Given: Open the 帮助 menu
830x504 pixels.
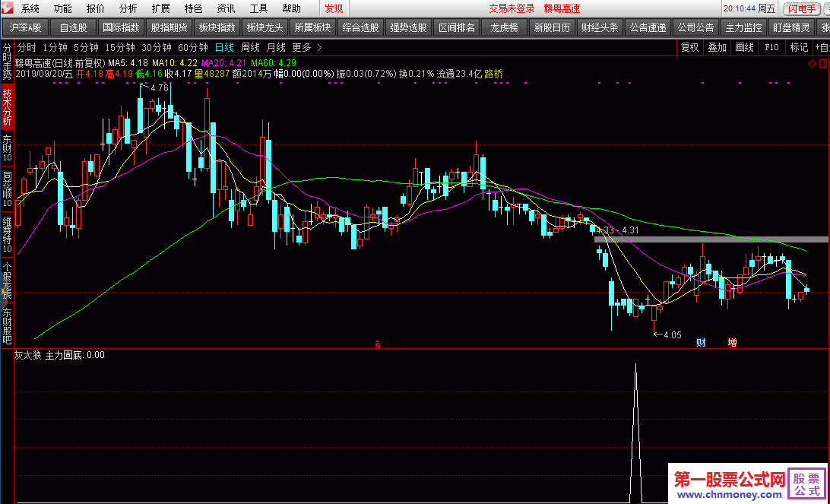Looking at the screenshot, I should point(291,8).
